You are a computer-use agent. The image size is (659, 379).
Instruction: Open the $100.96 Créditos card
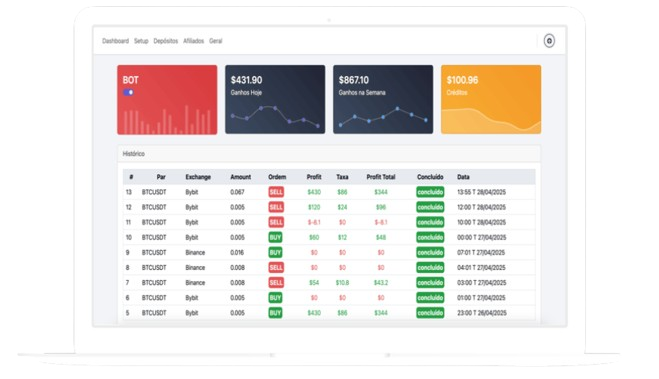click(x=491, y=100)
